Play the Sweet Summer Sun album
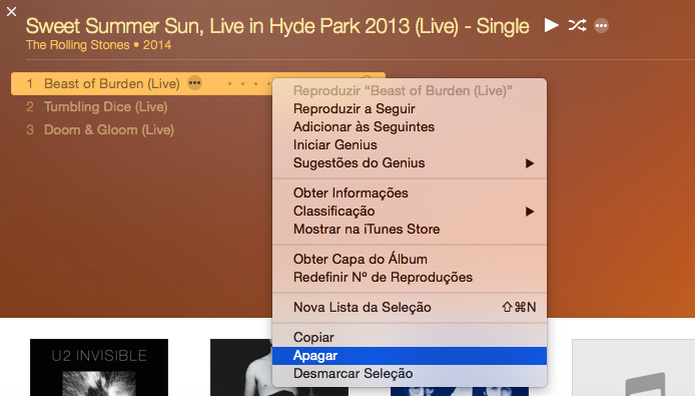The height and width of the screenshot is (396, 695). click(551, 25)
